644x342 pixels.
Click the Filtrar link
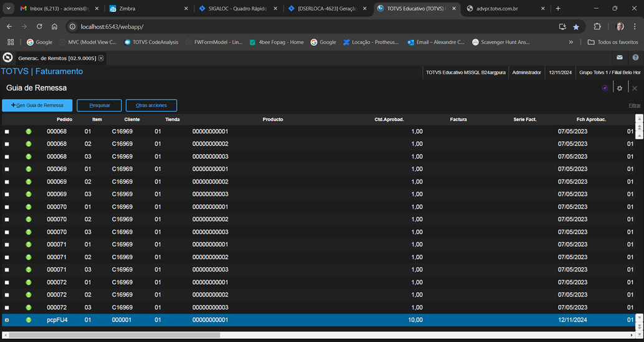(634, 105)
